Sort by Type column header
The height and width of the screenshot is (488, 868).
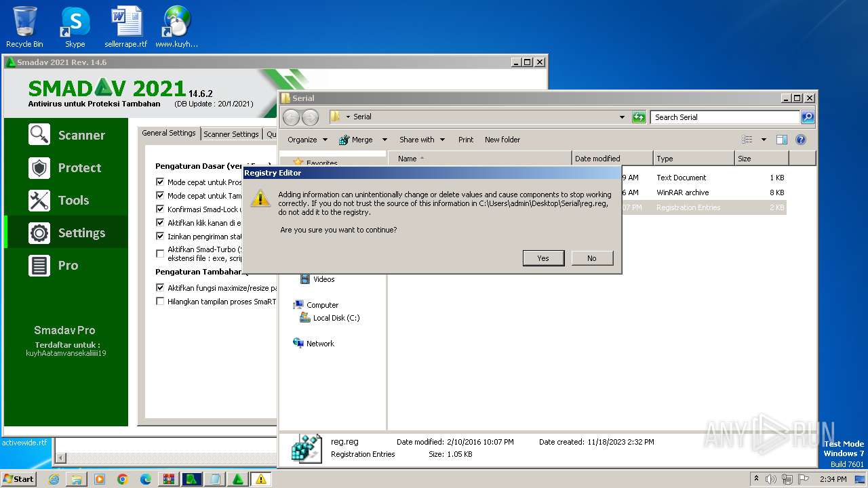click(694, 159)
